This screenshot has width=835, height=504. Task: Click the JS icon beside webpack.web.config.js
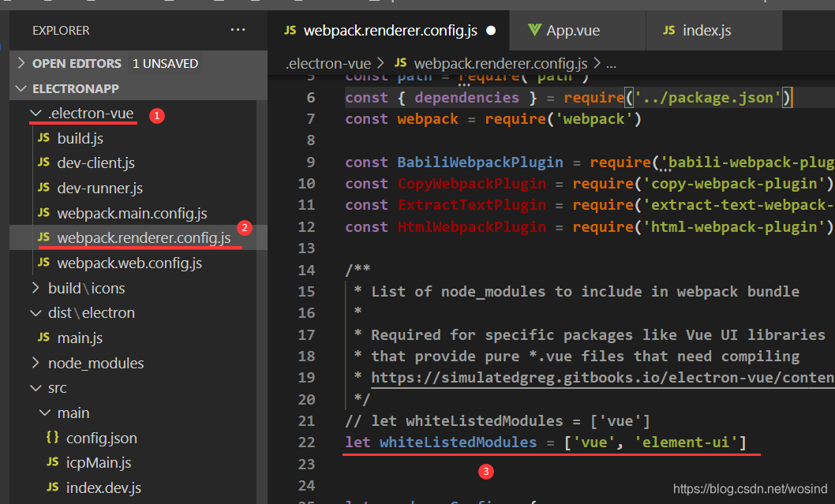click(x=43, y=263)
